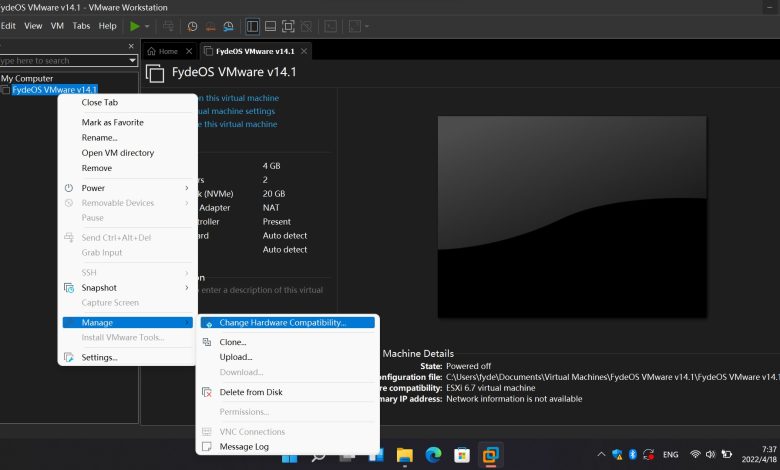The image size is (780, 470).
Task: Choose Delete from Disk in submenu
Action: click(251, 392)
